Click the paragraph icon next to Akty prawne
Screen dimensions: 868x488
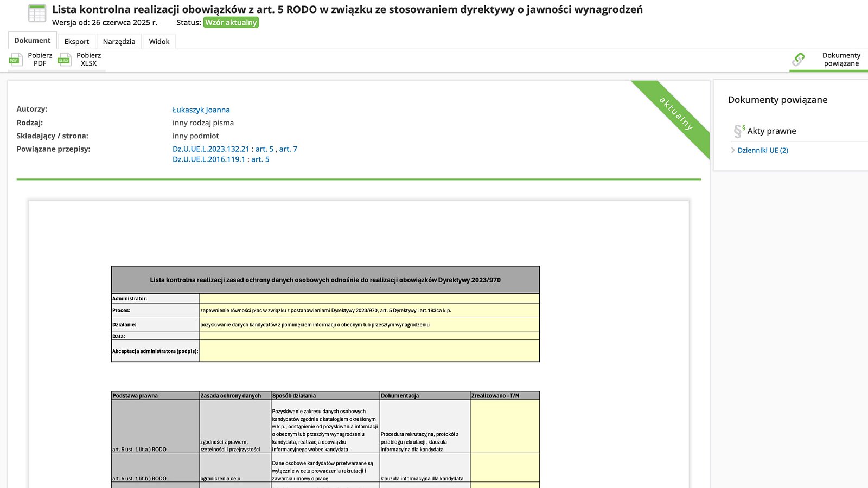738,131
